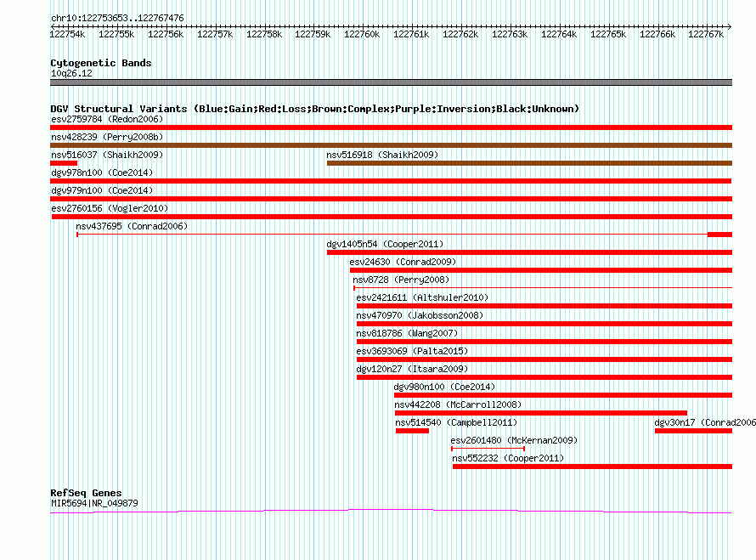The width and height of the screenshot is (756, 560).
Task: Click the 122763k ruler tick label
Action: pos(510,34)
